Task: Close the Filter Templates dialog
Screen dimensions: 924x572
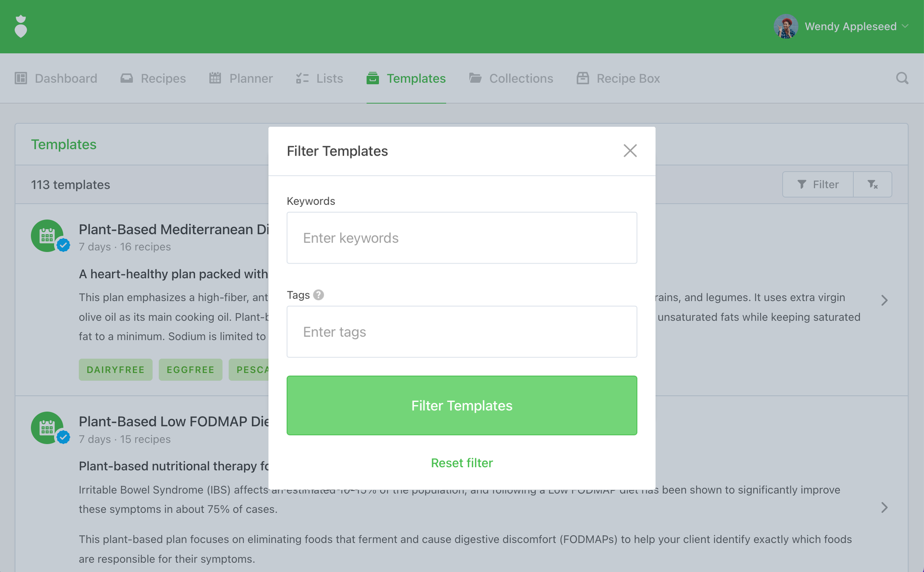Action: (630, 151)
